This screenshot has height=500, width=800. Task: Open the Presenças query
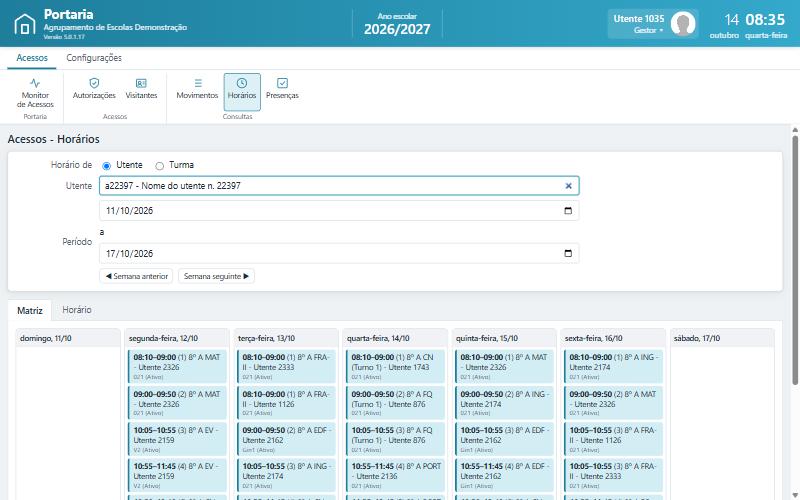coord(282,89)
